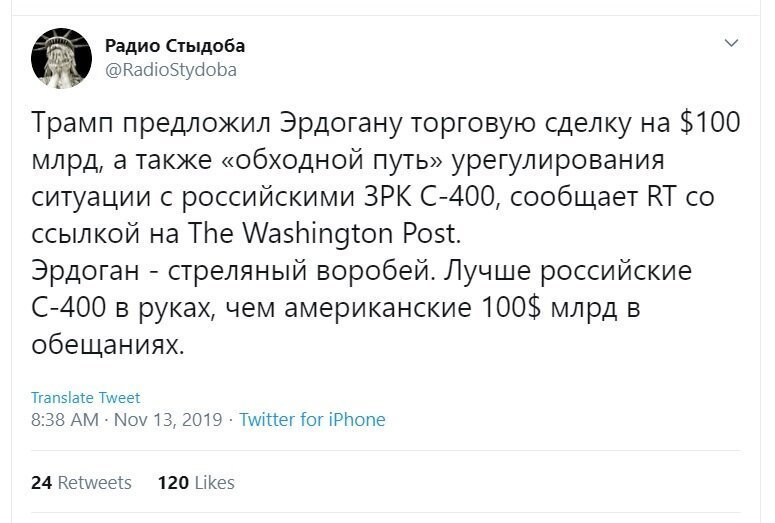Click the phrase "стреляный воробей" in the tweet
The height and width of the screenshot is (523, 775).
(302, 271)
